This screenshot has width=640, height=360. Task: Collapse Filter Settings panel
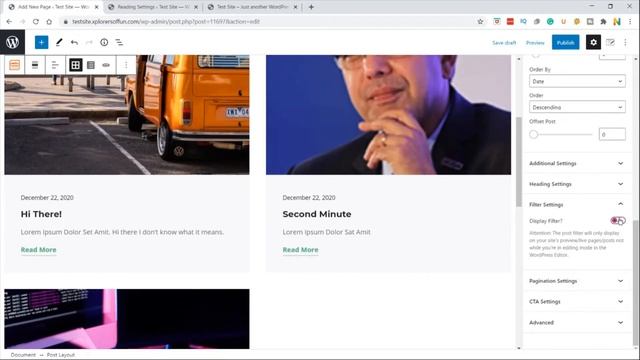576,204
